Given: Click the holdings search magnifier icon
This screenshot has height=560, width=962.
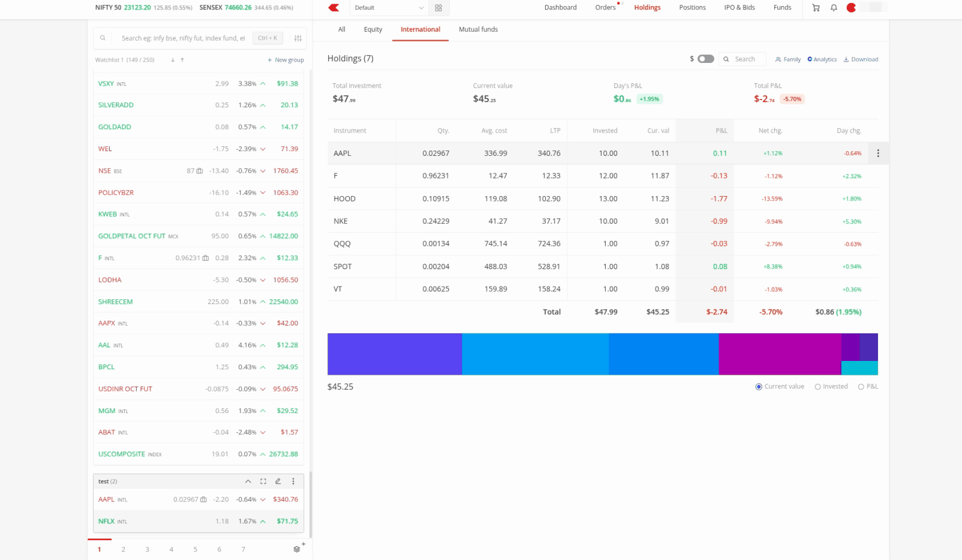Looking at the screenshot, I should [726, 59].
